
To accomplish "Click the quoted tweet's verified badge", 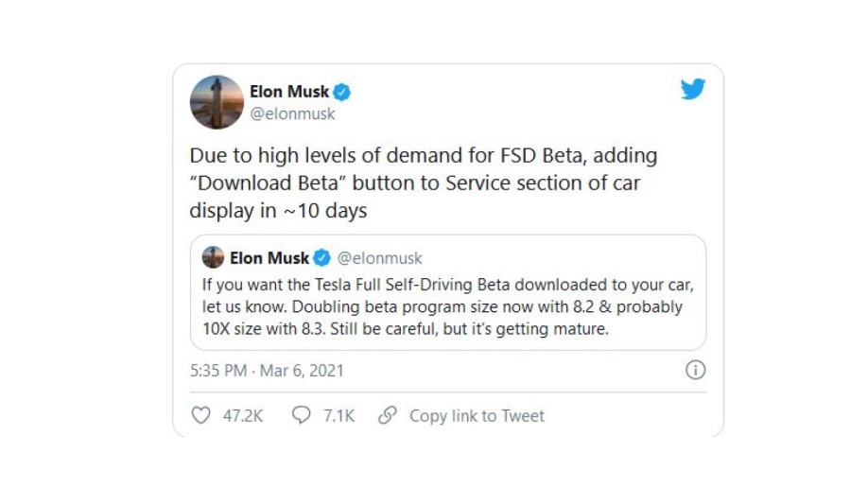I will [321, 258].
